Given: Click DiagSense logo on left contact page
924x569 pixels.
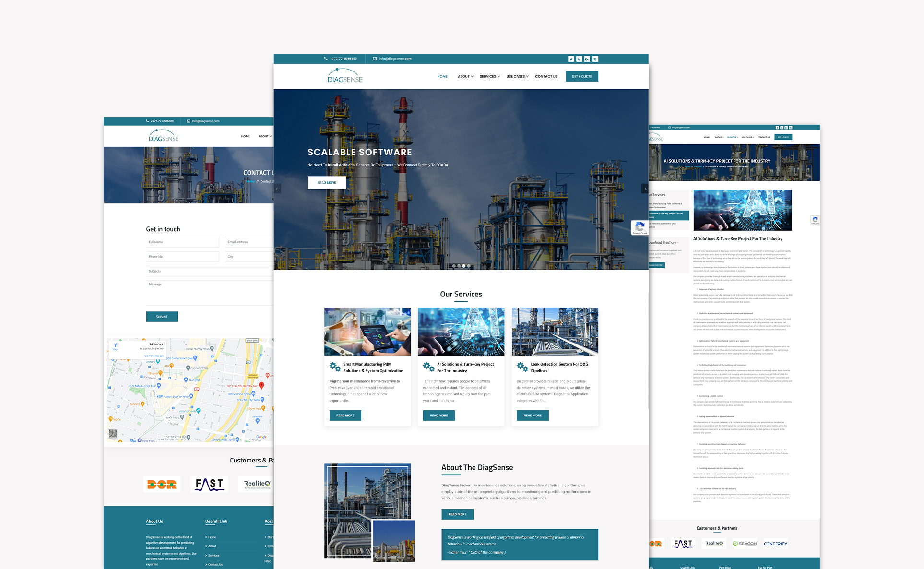Looking at the screenshot, I should click(164, 136).
